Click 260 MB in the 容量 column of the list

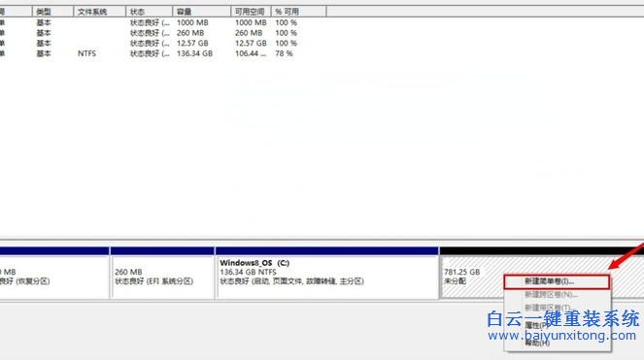(190, 33)
